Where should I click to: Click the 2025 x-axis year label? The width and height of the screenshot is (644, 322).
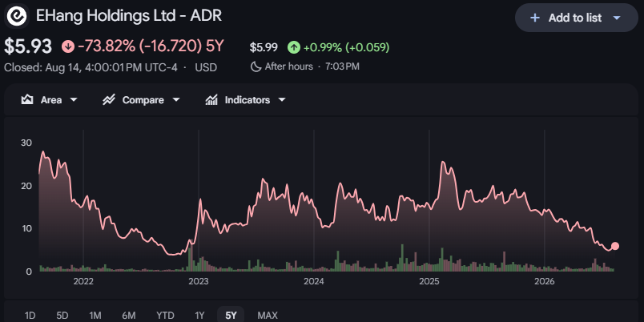429,282
